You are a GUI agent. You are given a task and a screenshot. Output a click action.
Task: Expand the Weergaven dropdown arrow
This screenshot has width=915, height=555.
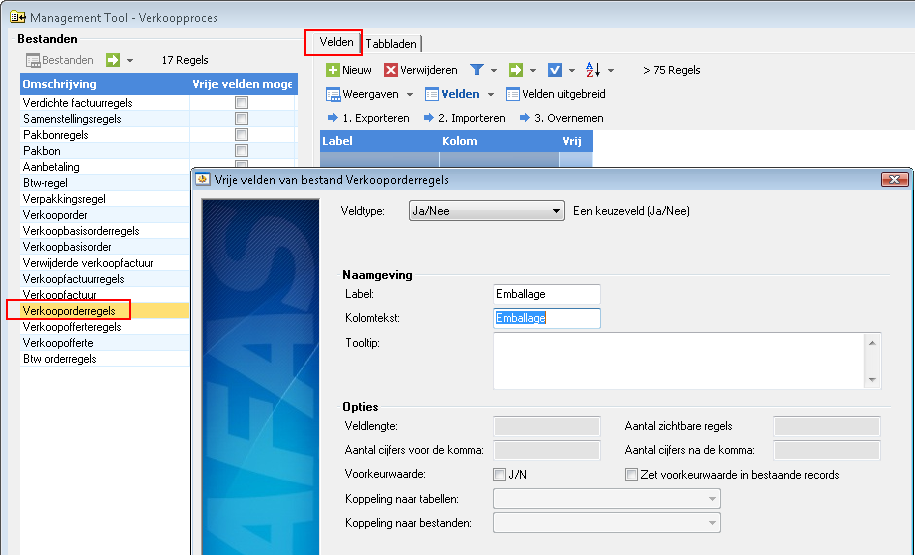coord(410,95)
